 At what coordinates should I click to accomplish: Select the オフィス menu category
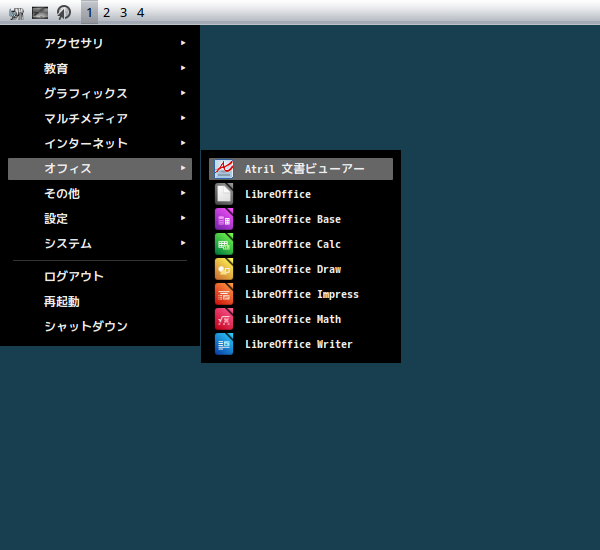100,169
